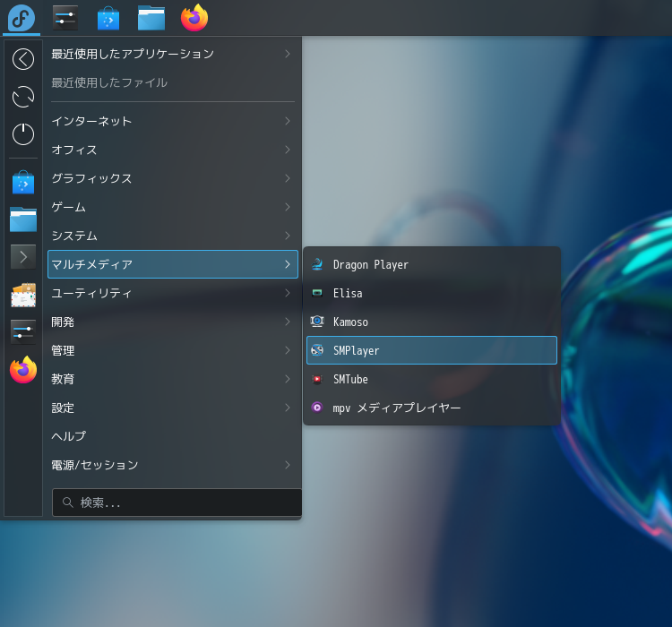Expand the インターネット submenu arrow
Screen dimensions: 672x627
coord(288,121)
